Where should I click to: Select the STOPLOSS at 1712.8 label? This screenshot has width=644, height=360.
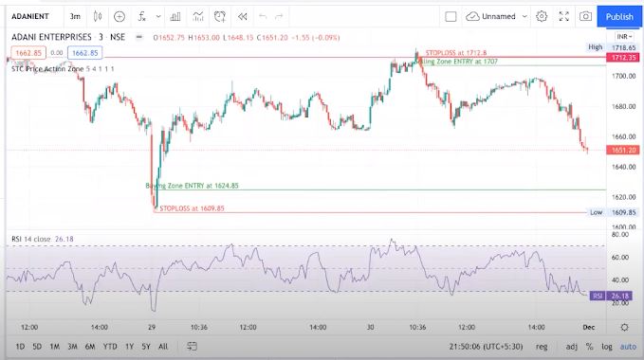point(456,53)
